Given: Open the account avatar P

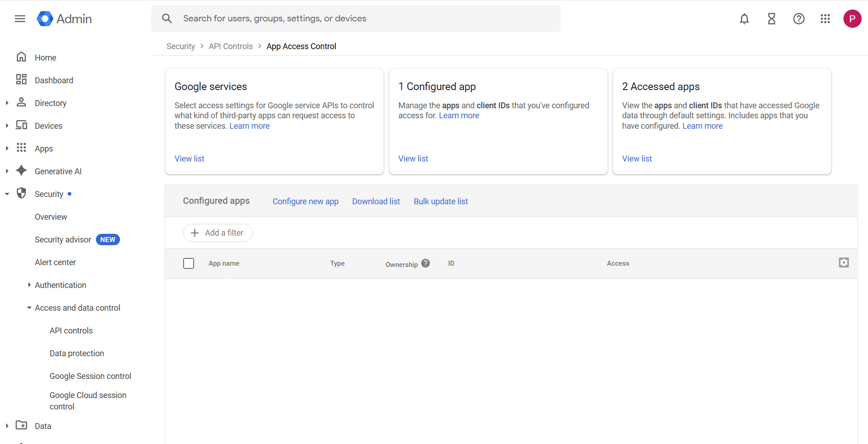Looking at the screenshot, I should click(x=853, y=19).
